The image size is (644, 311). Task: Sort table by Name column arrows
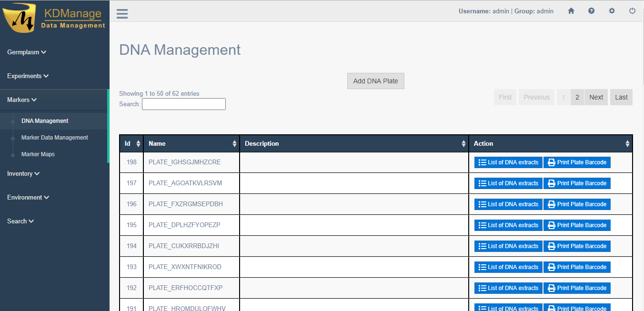pyautogui.click(x=234, y=143)
